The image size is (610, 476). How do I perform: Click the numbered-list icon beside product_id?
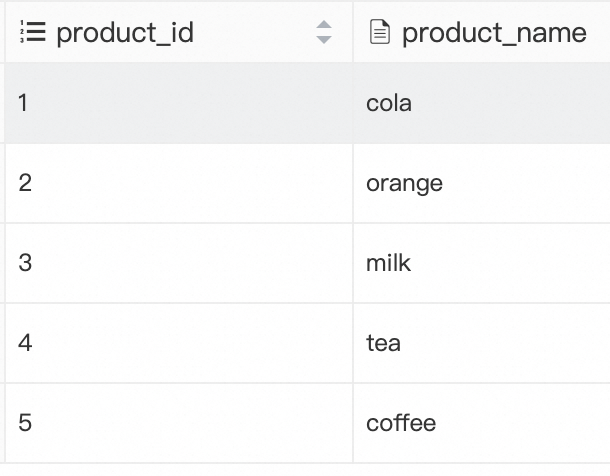(x=33, y=32)
